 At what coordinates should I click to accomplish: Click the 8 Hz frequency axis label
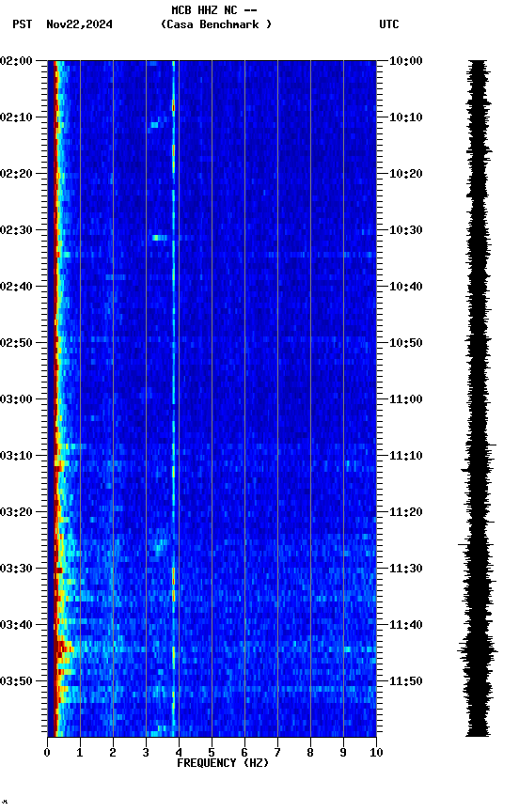310,753
